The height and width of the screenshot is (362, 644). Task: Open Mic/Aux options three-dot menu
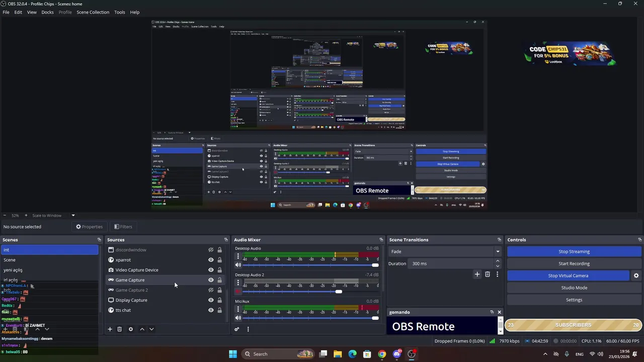click(238, 309)
